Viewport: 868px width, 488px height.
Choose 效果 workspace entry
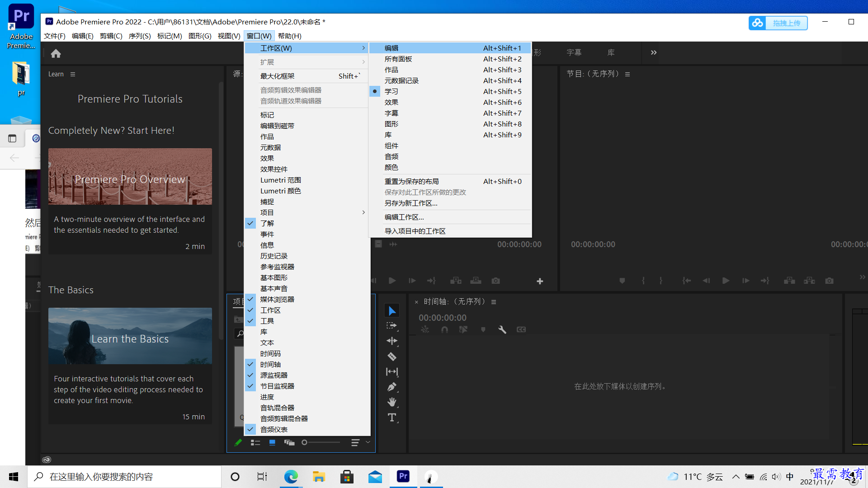(450, 102)
